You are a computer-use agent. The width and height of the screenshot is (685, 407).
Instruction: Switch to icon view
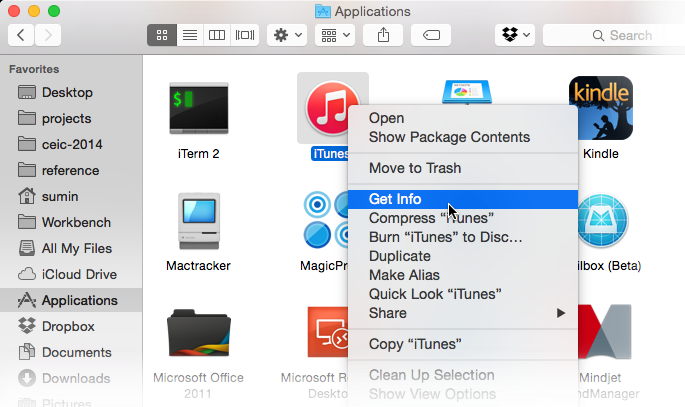coord(162,35)
